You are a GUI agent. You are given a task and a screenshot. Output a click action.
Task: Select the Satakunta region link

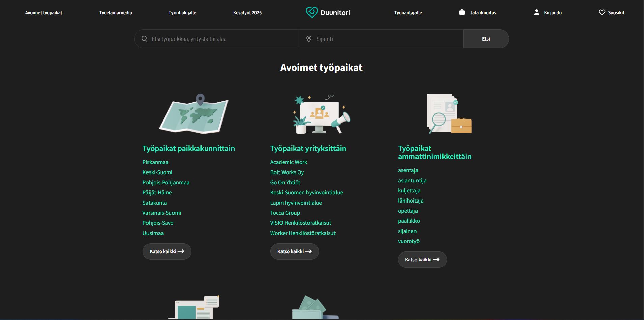coord(155,203)
